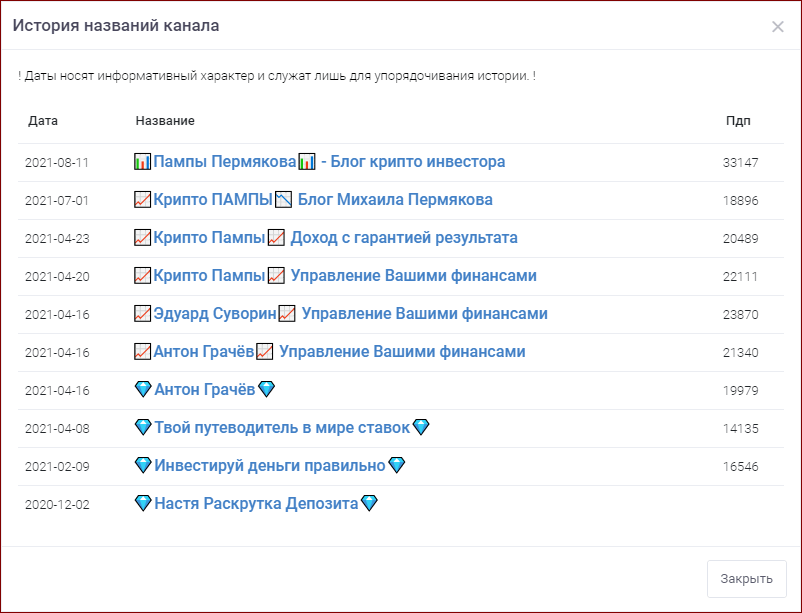The width and height of the screenshot is (802, 613).
Task: Click the chart icon before Крипто ПАМПЫ
Action: (x=141, y=199)
